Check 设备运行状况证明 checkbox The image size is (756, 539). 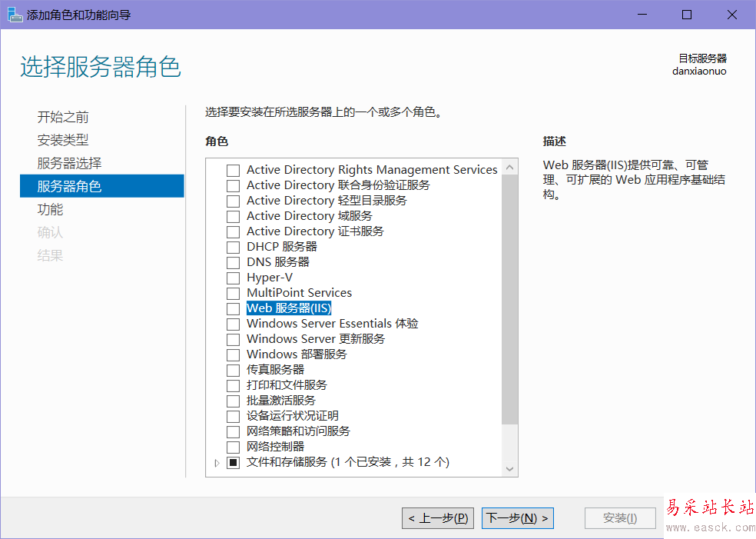click(x=234, y=417)
